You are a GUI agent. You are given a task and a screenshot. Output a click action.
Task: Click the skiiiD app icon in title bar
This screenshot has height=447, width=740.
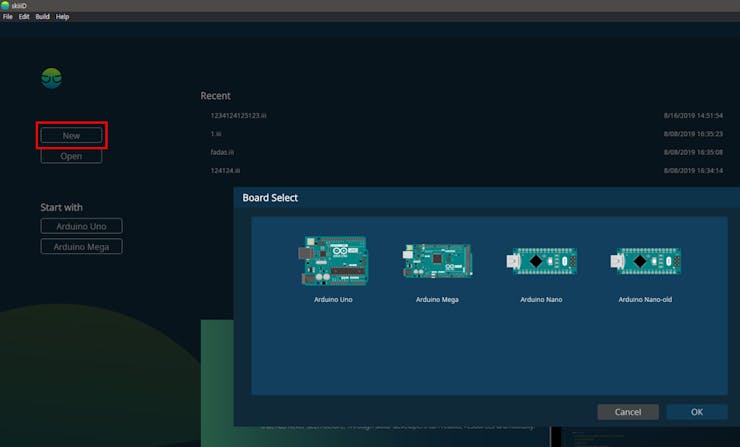[5, 5]
